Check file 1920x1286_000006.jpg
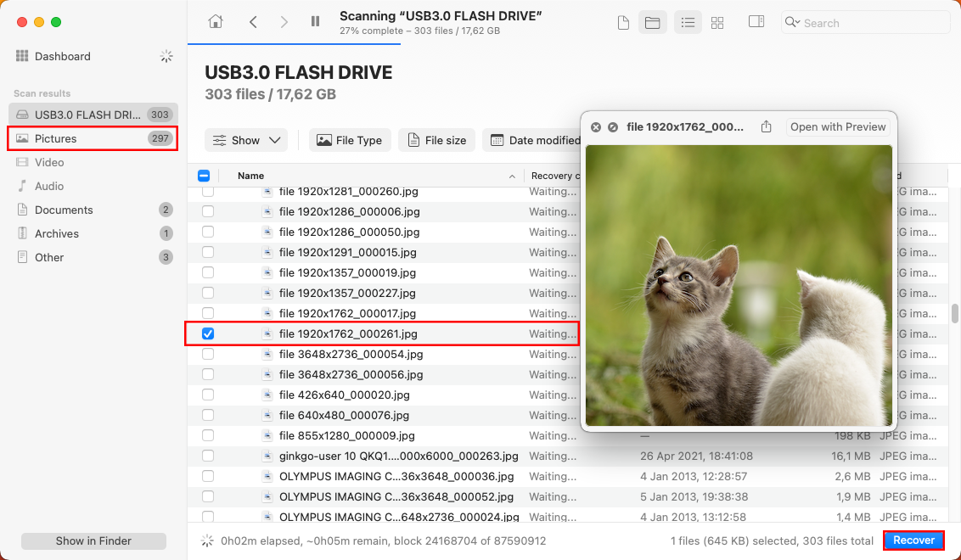 coord(208,211)
